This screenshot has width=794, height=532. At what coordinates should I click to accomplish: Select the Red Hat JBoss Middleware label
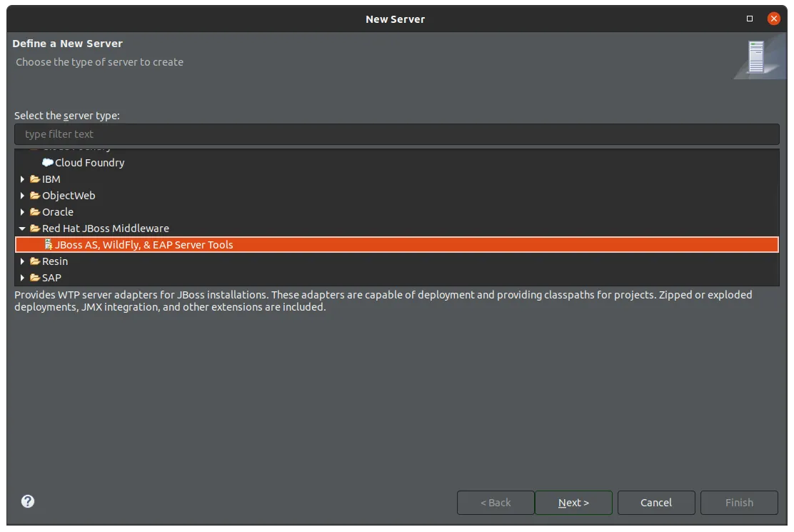pyautogui.click(x=106, y=229)
